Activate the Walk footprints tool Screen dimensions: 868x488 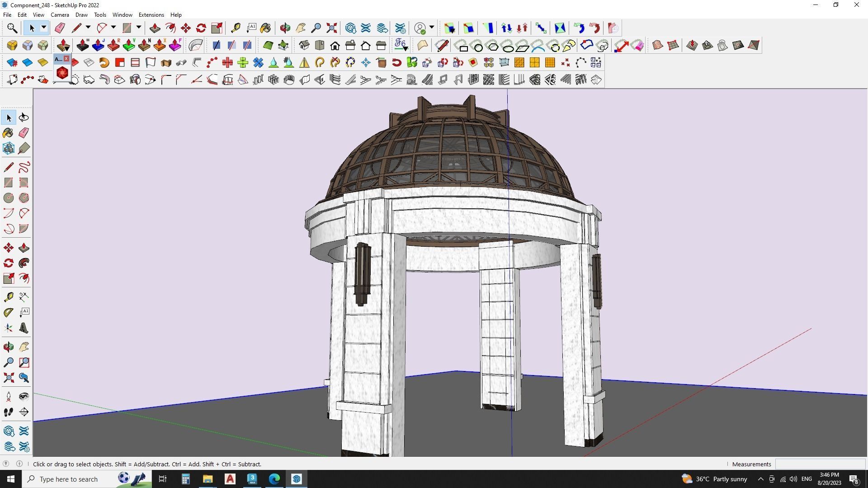point(9,412)
